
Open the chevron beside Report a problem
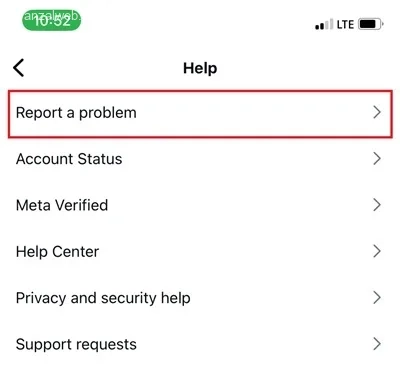377,112
